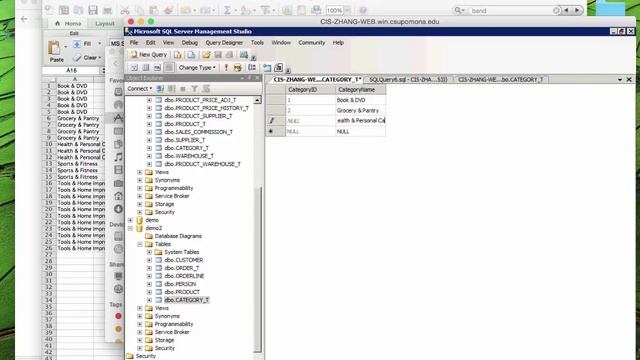
Task: Open the Tools menu
Action: (x=257, y=42)
